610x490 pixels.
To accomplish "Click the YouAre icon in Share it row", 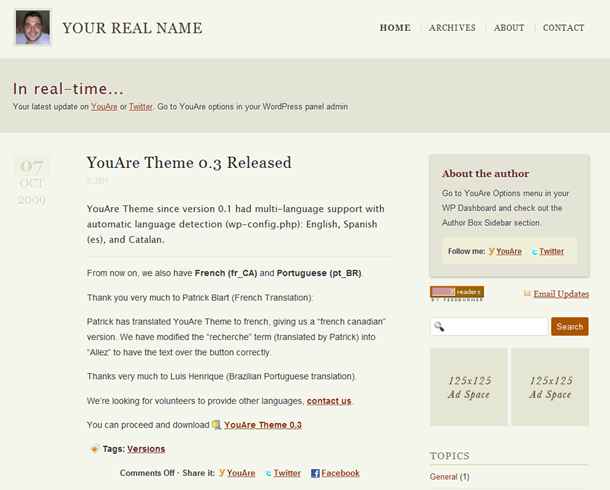I will point(222,472).
